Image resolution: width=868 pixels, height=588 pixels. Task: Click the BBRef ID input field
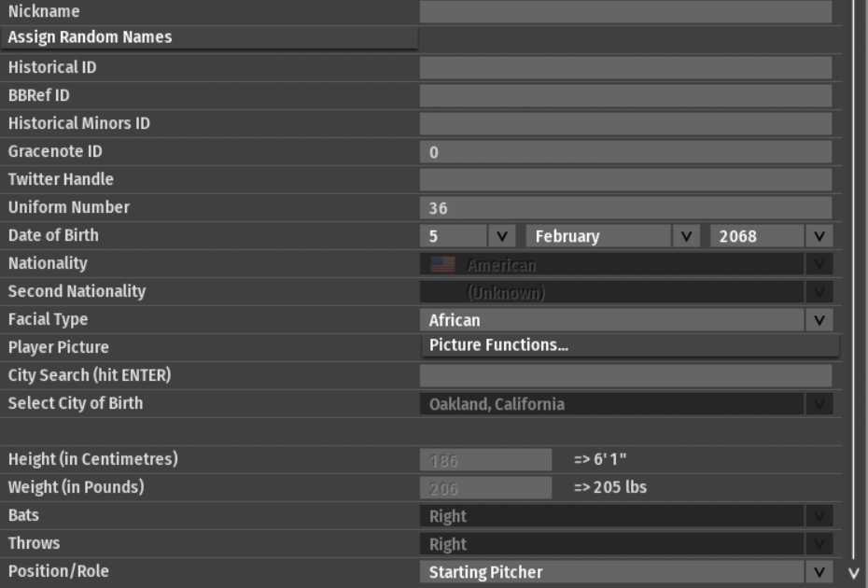click(x=625, y=95)
